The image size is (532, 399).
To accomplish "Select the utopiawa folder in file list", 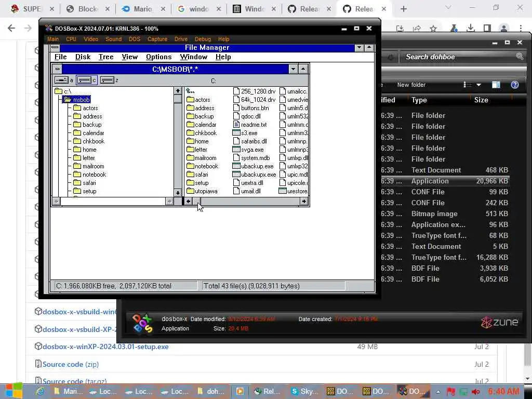I will (202, 191).
